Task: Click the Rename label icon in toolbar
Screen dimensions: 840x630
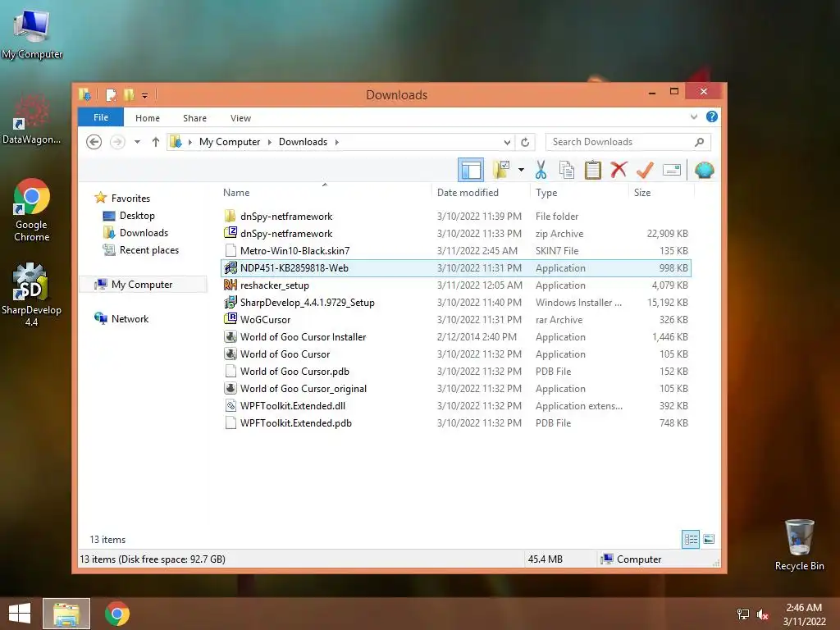Action: coord(671,170)
